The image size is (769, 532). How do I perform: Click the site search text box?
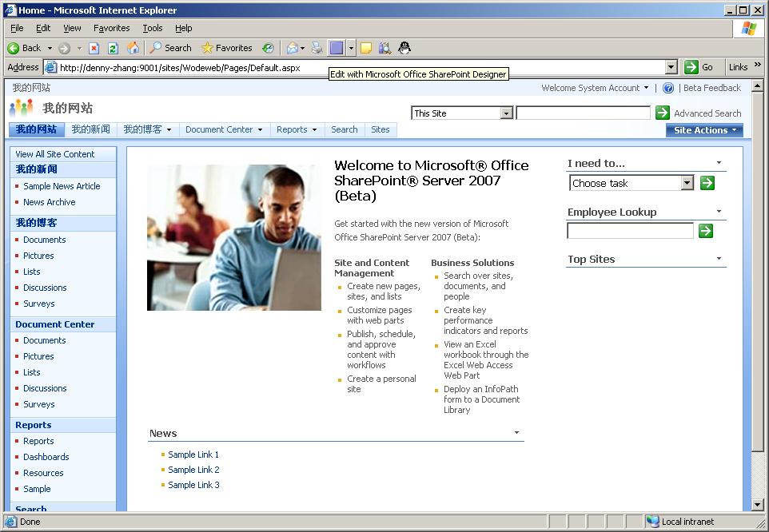point(583,113)
